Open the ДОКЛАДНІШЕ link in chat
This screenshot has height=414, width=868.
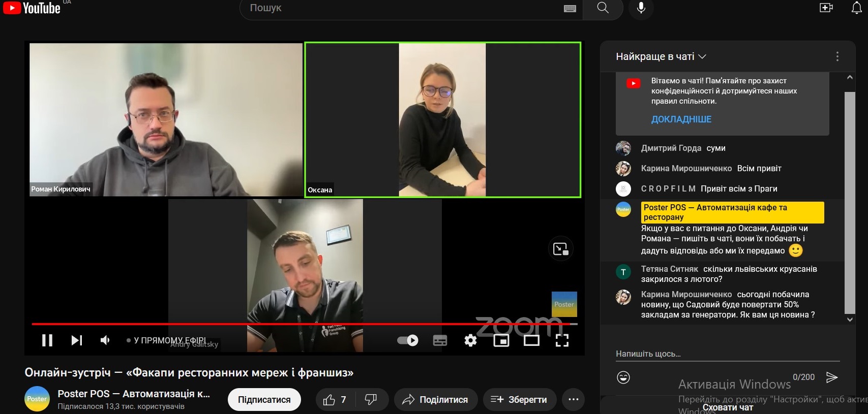coord(681,119)
